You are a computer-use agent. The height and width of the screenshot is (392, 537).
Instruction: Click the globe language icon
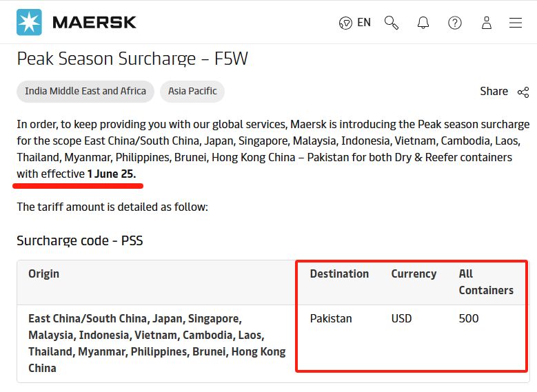(x=345, y=23)
